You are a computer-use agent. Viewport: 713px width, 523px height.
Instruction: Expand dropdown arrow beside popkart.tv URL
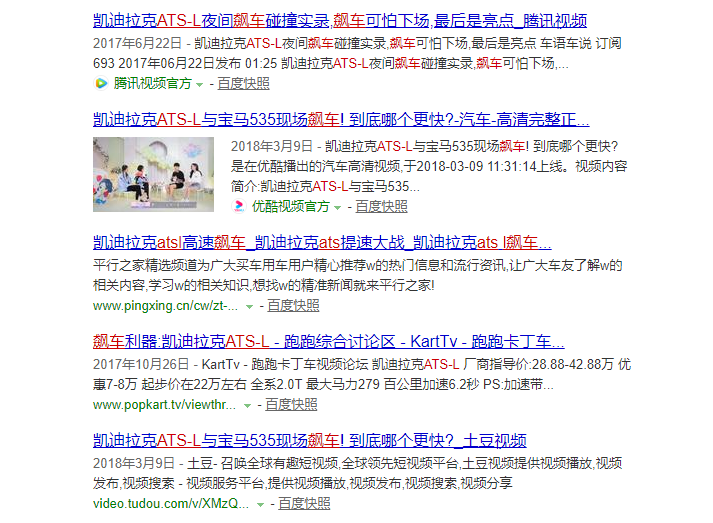click(x=247, y=406)
